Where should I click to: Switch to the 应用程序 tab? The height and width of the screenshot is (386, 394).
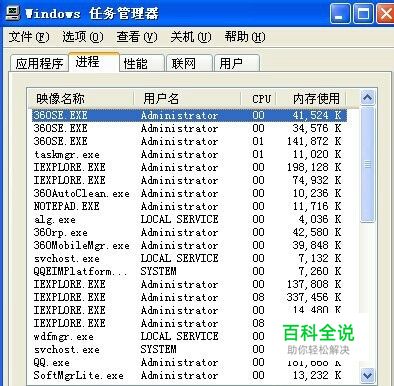pos(39,63)
